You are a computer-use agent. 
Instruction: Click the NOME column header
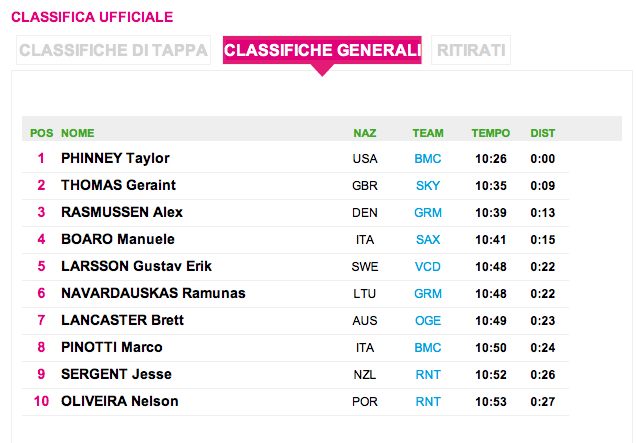click(77, 133)
